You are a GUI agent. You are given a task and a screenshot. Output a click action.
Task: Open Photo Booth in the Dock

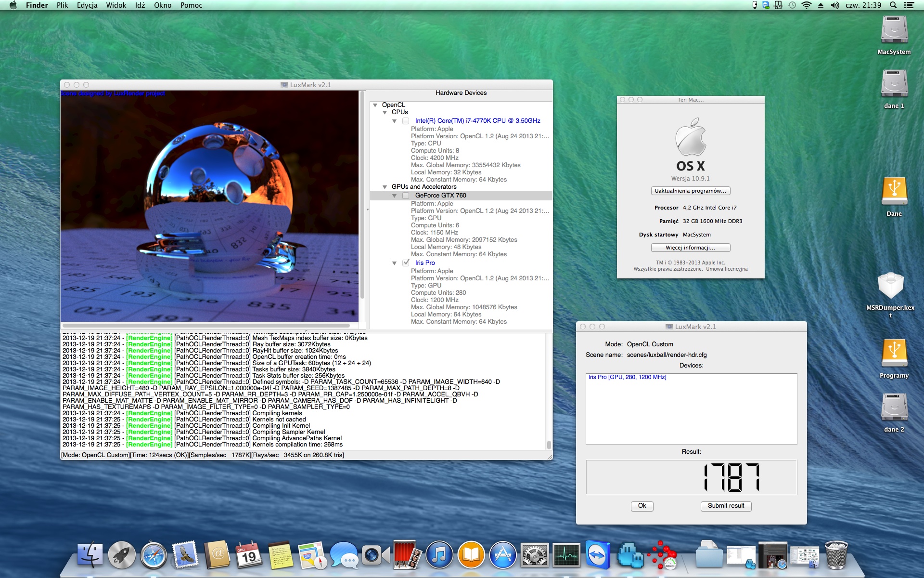(x=408, y=555)
